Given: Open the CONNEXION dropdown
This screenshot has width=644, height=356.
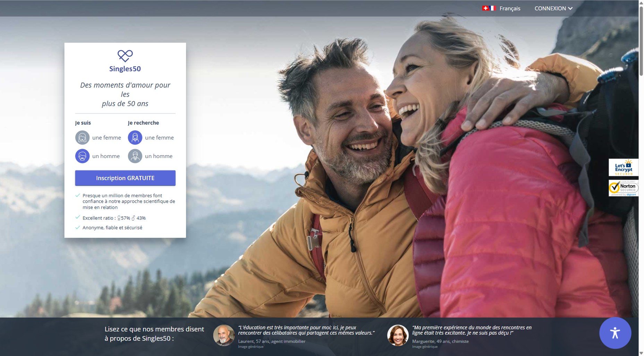Looking at the screenshot, I should click(x=553, y=8).
